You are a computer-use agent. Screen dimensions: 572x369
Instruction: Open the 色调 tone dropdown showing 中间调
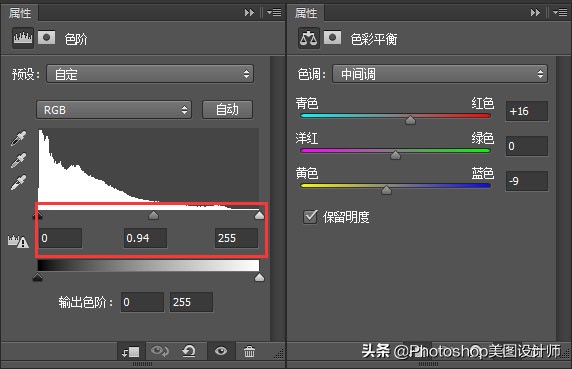[x=440, y=74]
